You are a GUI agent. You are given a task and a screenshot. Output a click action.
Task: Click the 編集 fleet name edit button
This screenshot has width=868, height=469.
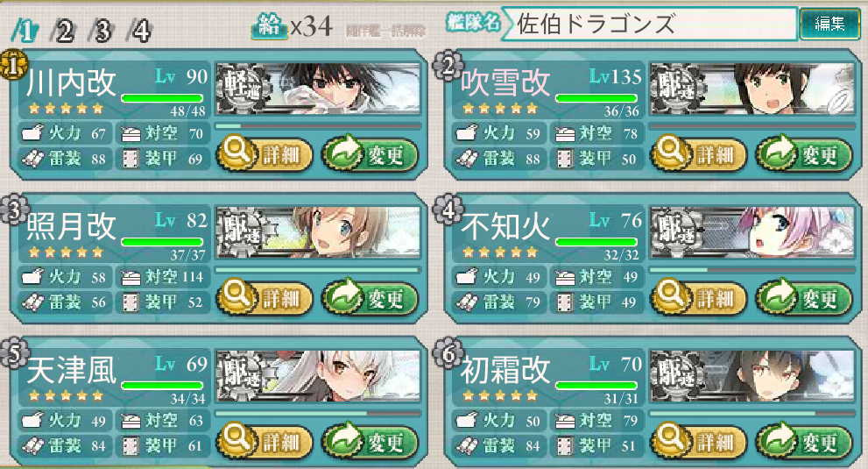click(x=829, y=24)
